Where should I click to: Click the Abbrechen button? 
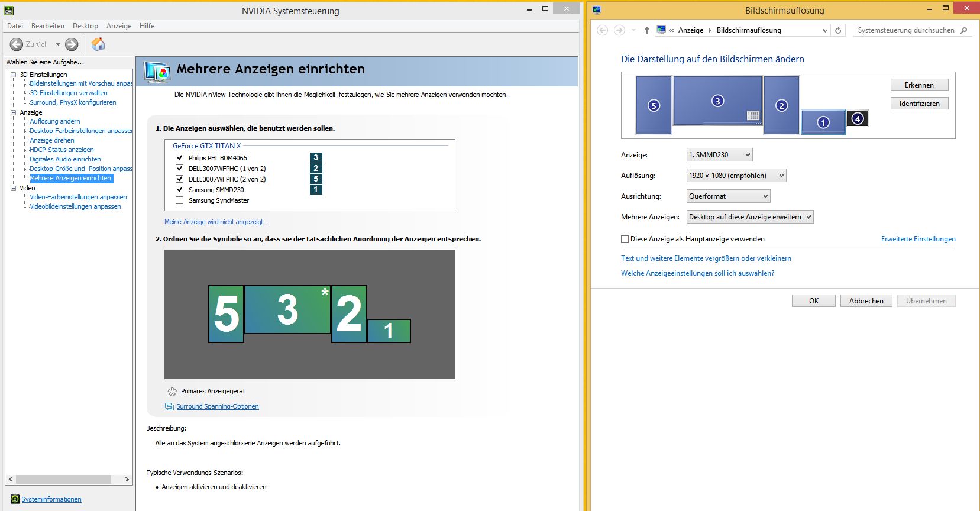pos(866,301)
